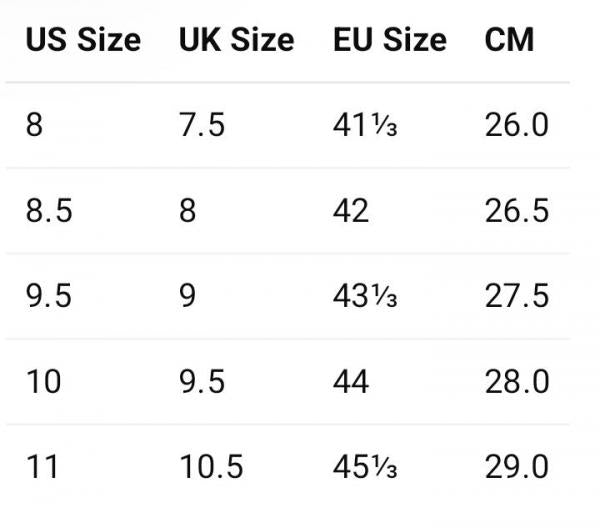Select US size 8.5 cell
The height and width of the screenshot is (528, 600).
[x=49, y=210]
